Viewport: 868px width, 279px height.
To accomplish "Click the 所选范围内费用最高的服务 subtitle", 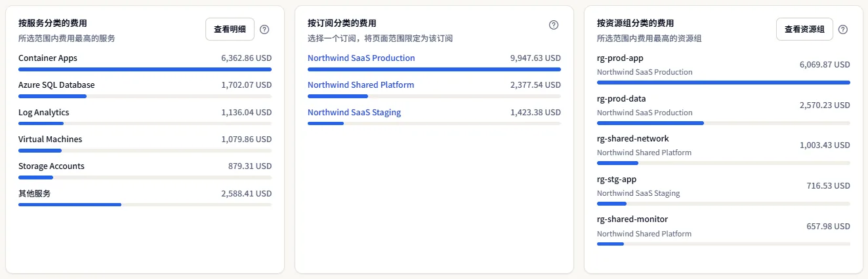I will pyautogui.click(x=67, y=39).
